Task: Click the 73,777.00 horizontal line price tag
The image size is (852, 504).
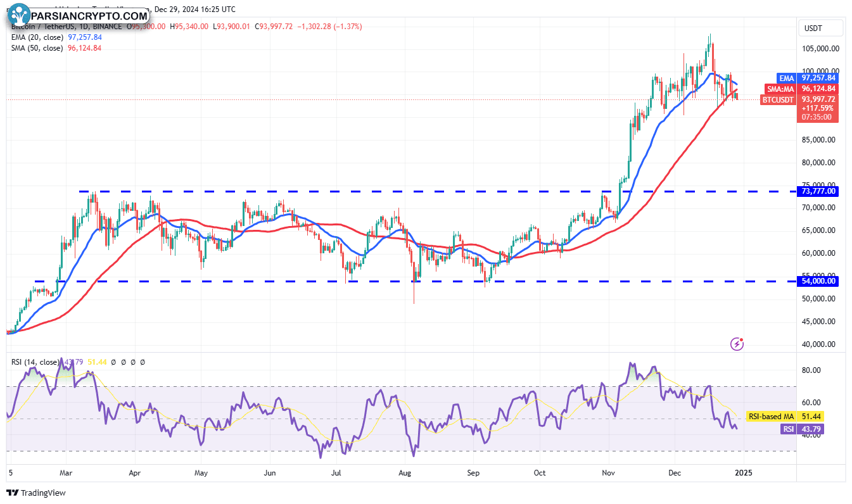Action: coord(819,191)
